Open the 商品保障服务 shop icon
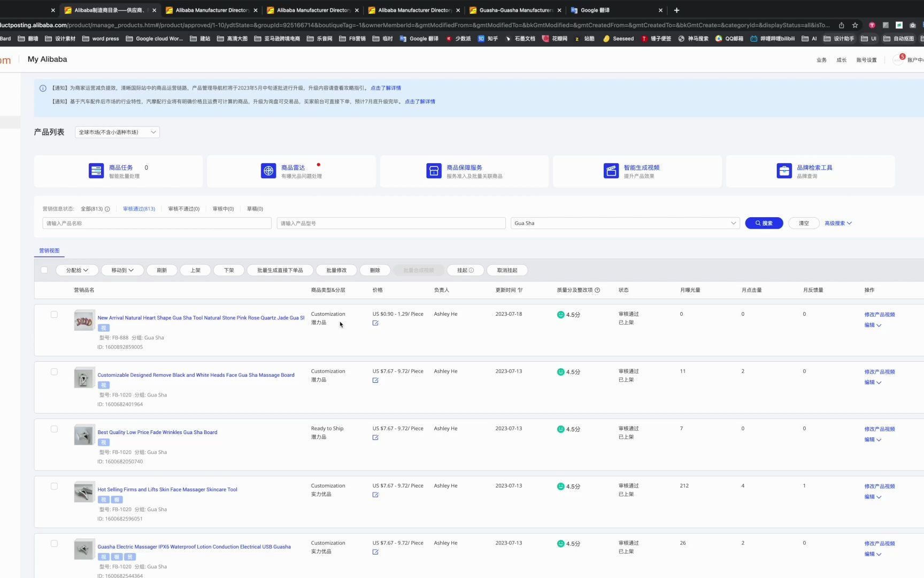 [x=434, y=171]
